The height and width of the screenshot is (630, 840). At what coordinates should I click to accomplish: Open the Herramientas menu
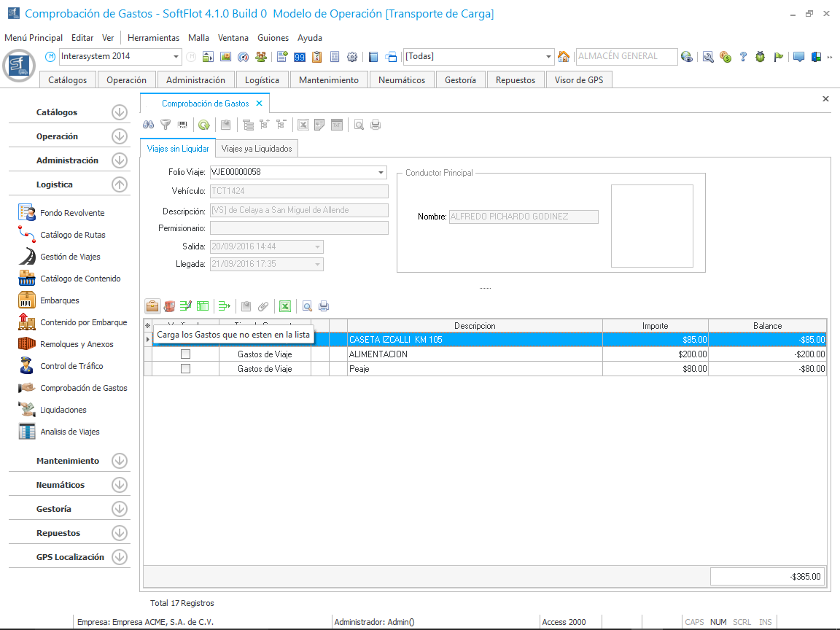click(x=153, y=38)
